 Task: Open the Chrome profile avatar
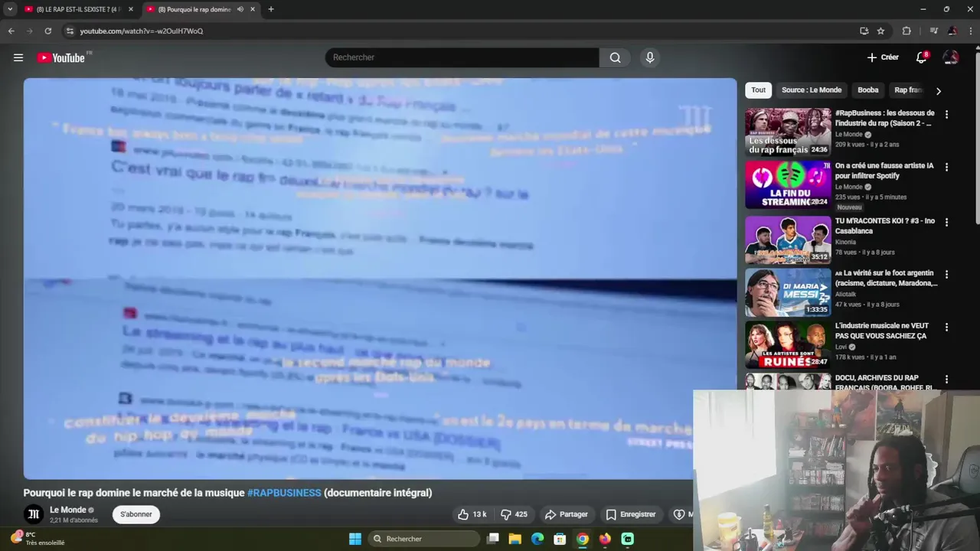[x=952, y=31]
